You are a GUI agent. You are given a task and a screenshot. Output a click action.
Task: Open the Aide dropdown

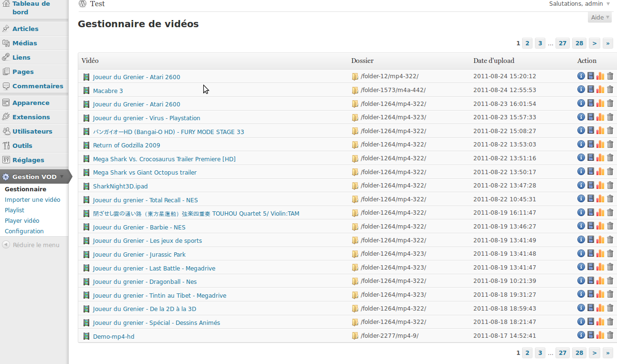point(599,17)
